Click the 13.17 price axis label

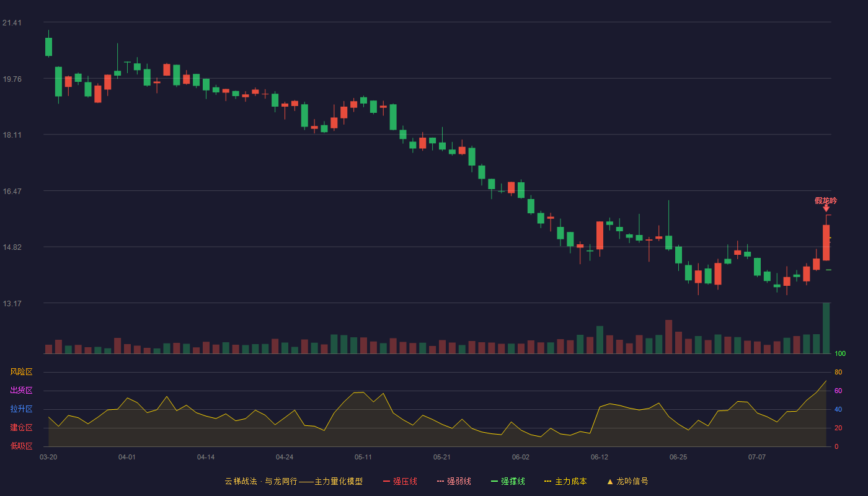point(12,303)
